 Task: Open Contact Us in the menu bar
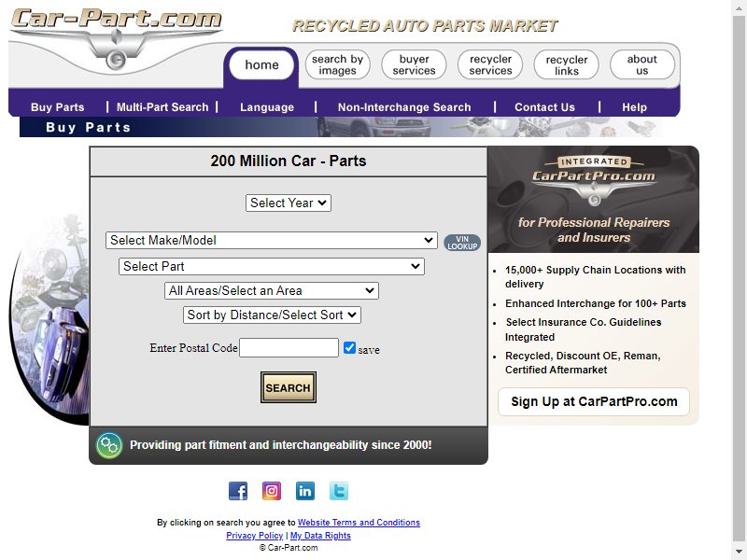click(544, 107)
